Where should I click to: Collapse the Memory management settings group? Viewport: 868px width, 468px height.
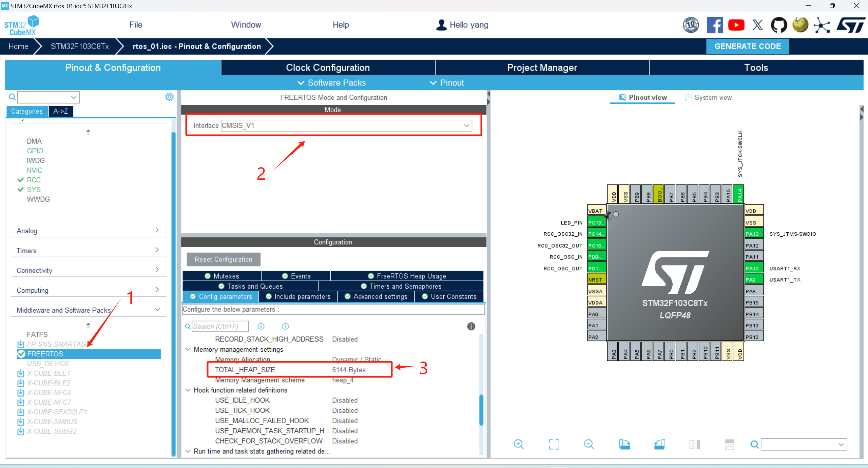[188, 349]
